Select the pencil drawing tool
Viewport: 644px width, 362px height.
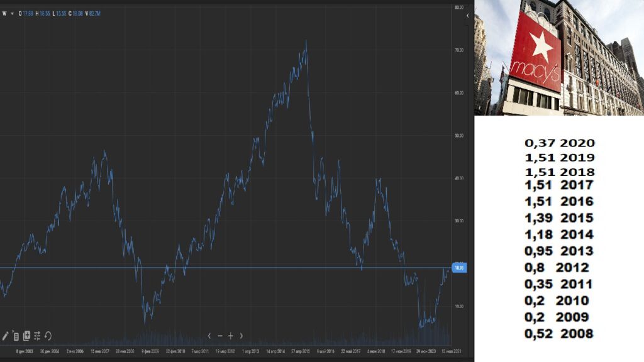point(6,336)
